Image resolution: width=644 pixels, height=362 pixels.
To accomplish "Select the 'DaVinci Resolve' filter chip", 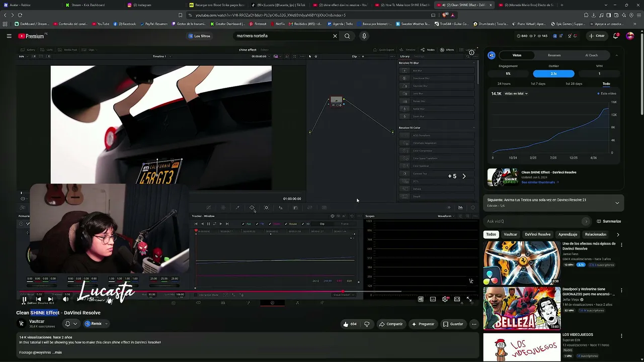I will coord(537,234).
